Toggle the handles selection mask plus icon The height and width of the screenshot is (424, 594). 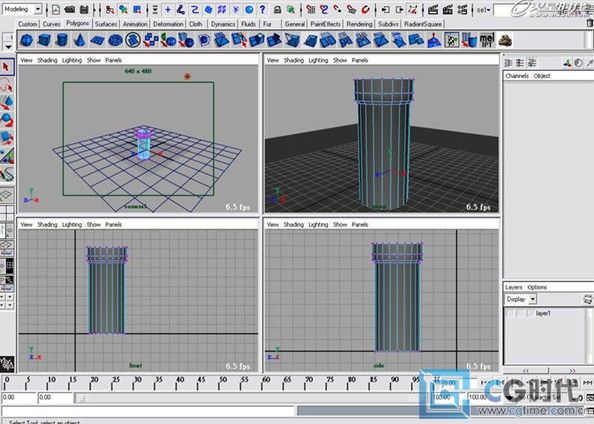168,9
